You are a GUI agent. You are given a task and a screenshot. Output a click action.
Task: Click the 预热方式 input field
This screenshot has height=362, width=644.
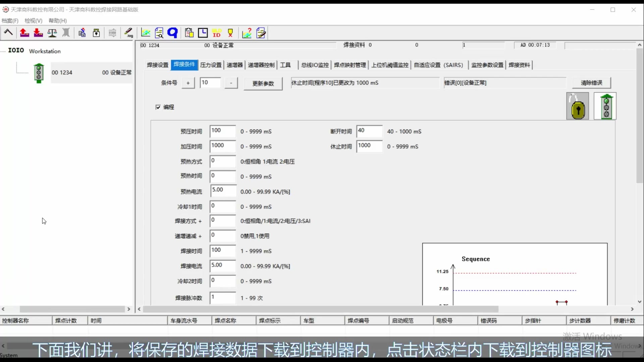(223, 161)
